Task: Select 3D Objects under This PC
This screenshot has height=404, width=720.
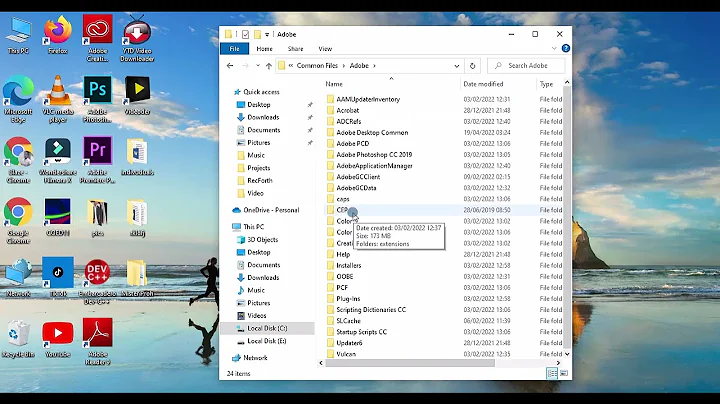Action: click(263, 239)
